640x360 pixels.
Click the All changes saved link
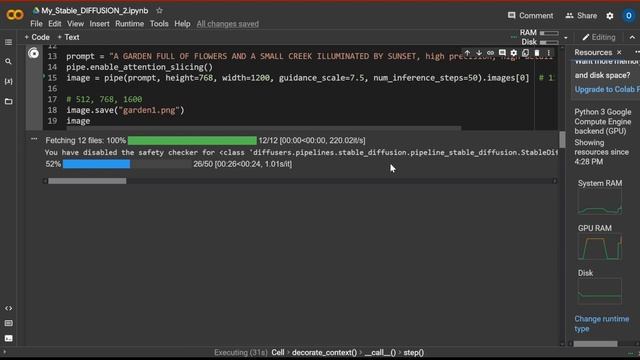point(227,24)
